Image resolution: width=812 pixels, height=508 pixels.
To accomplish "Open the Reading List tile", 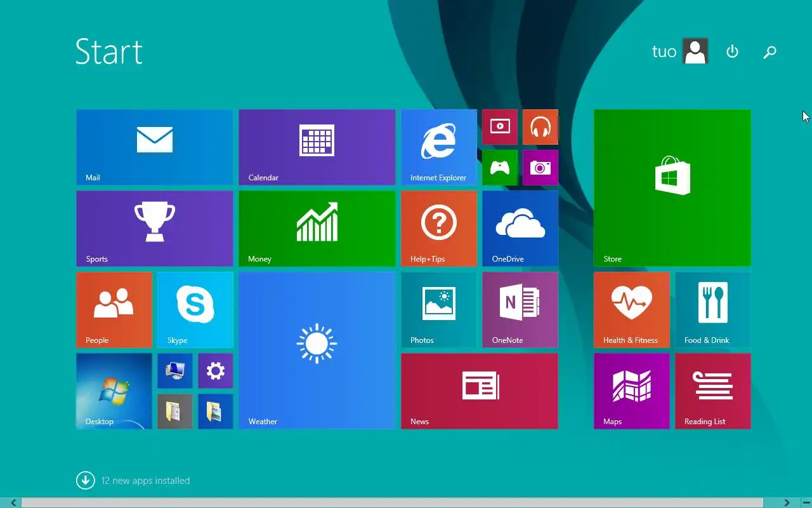I will tap(713, 391).
